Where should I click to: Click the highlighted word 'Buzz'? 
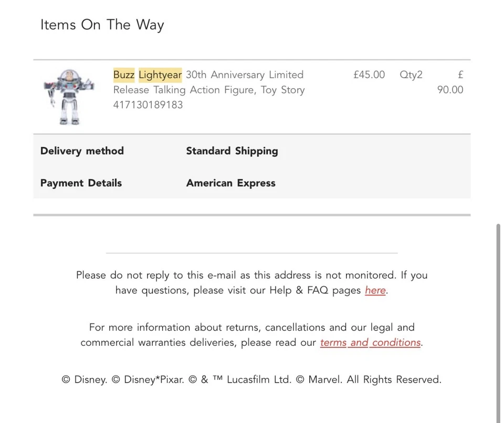coord(124,75)
